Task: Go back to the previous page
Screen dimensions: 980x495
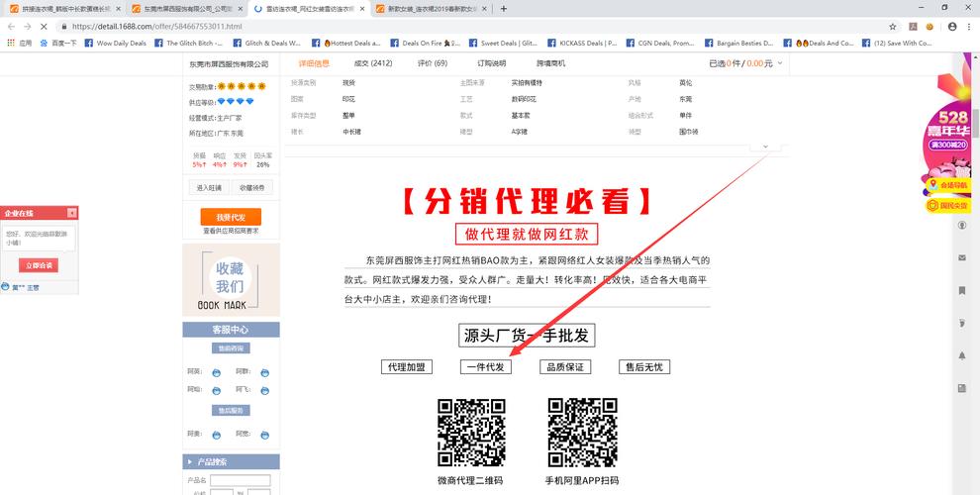Action: pos(11,27)
